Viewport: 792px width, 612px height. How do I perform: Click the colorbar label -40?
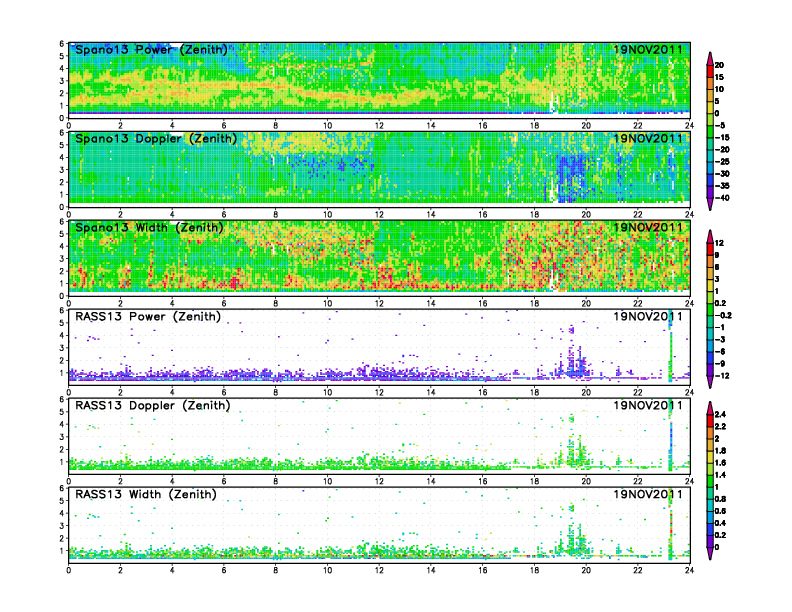tap(722, 198)
